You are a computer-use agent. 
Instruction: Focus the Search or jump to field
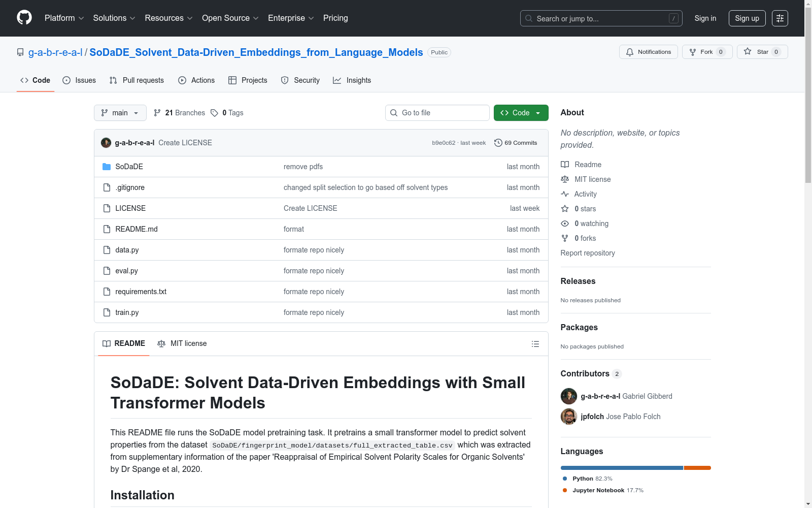pyautogui.click(x=601, y=18)
